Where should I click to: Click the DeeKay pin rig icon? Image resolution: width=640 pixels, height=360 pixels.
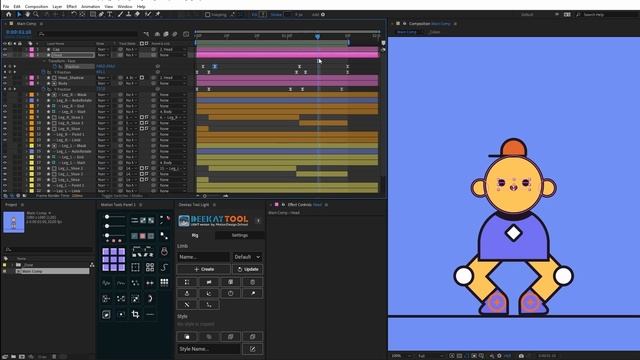[253, 293]
